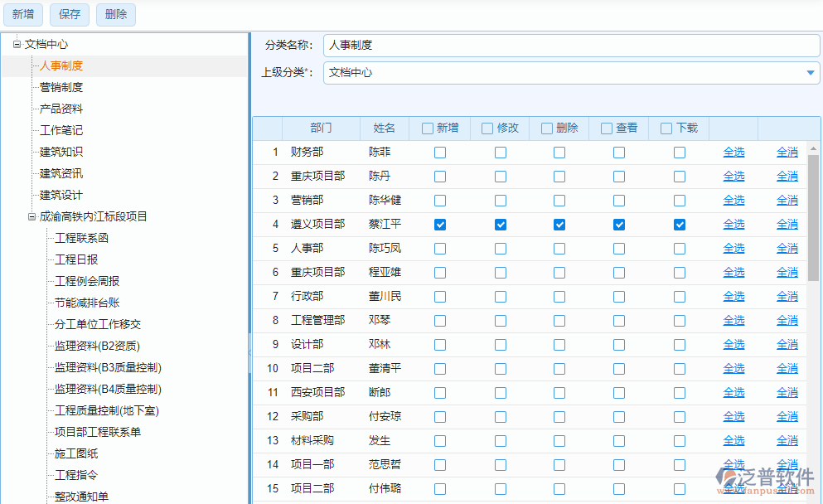Viewport: 823px width, 504px height.
Task: Click 全选 link for 陈丹's row
Action: [733, 177]
